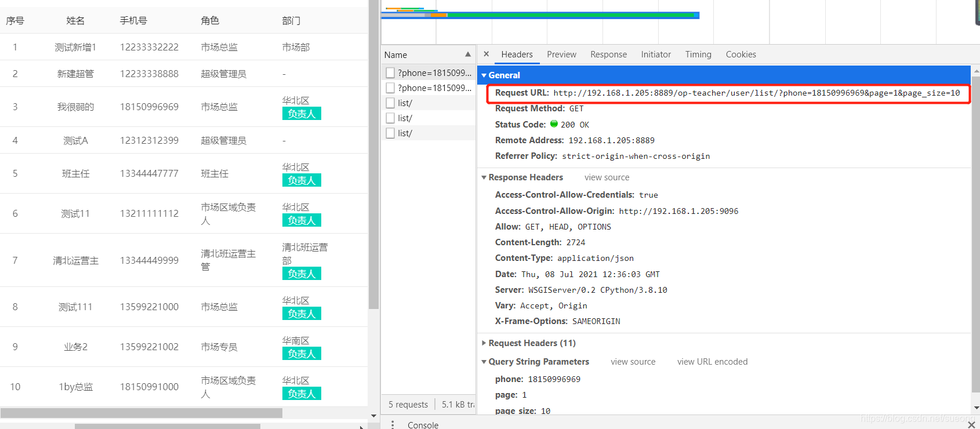980x429 pixels.
Task: Open the Response tab
Action: (x=608, y=54)
